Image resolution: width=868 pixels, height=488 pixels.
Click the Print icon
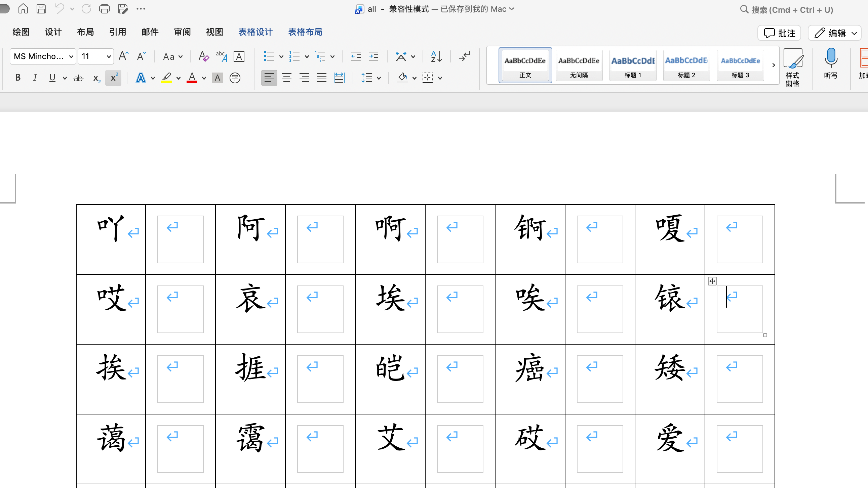tap(105, 9)
